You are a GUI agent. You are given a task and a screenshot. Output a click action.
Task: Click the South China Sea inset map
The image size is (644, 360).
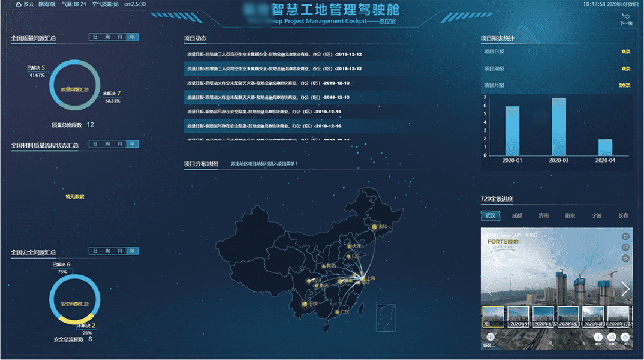click(x=385, y=318)
